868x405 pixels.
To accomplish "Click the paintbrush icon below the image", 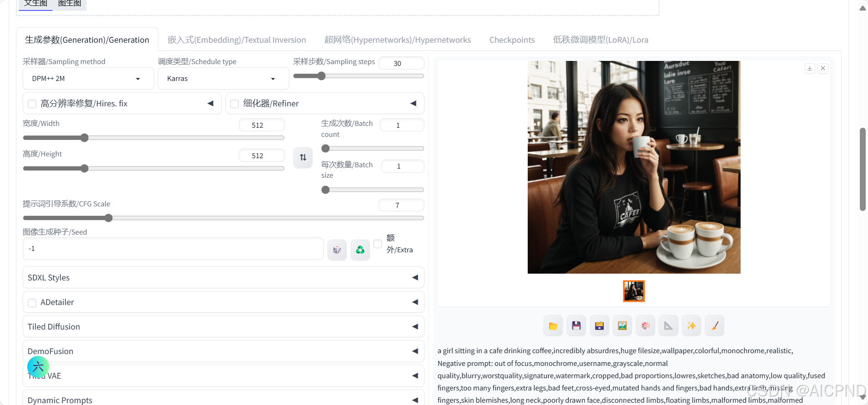I will point(715,326).
